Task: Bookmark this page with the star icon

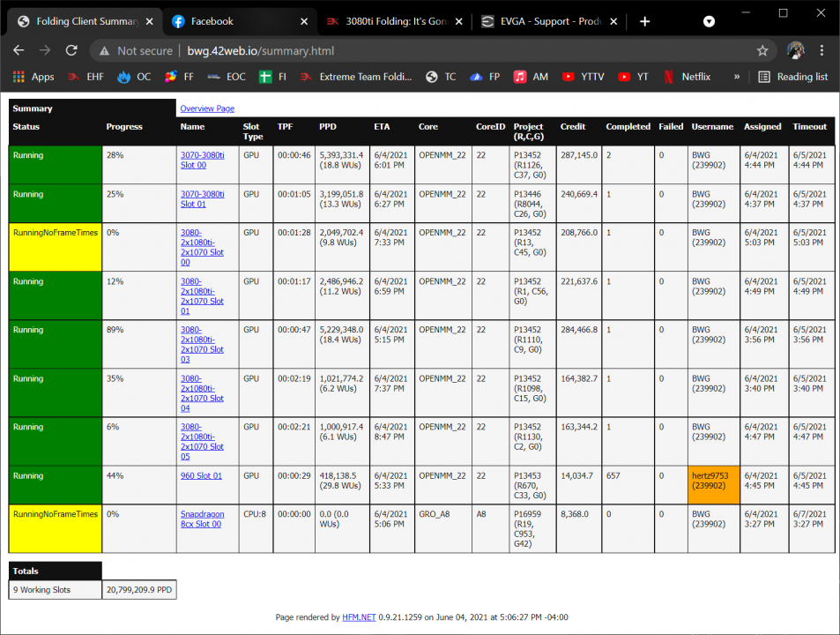Action: point(762,51)
